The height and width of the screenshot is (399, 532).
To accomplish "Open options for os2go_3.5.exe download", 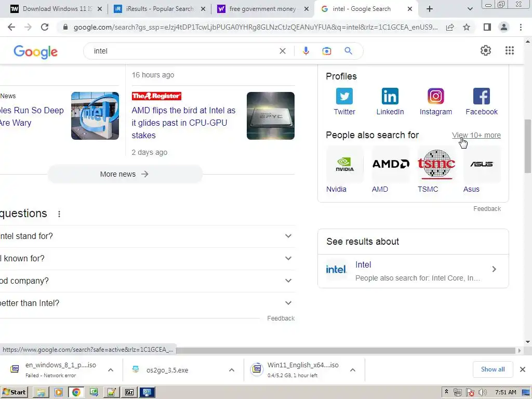I will [x=231, y=370].
